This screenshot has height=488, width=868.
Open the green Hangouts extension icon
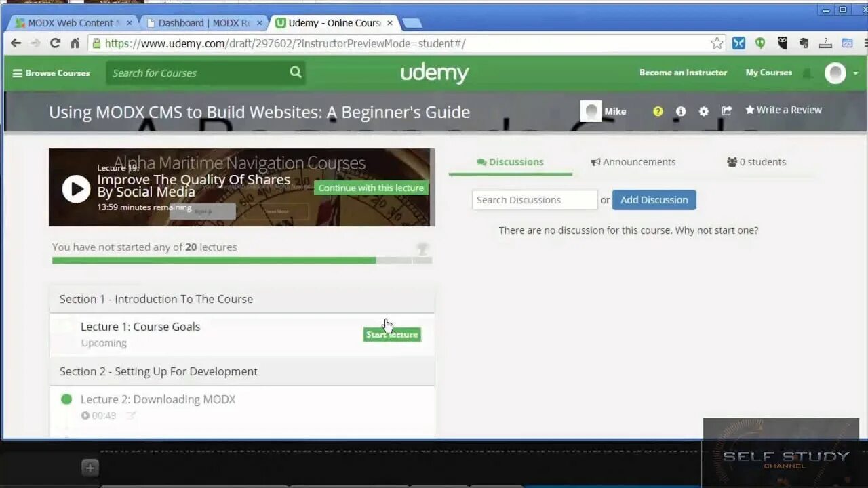coord(760,43)
